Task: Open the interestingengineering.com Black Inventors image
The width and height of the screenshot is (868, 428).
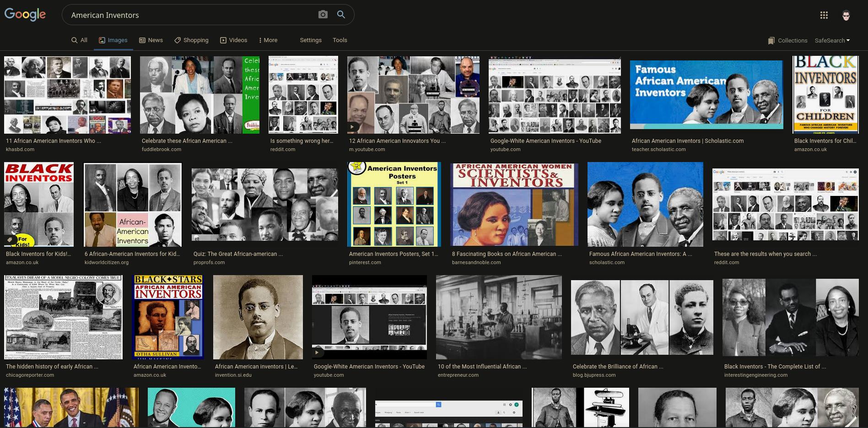Action: click(791, 317)
